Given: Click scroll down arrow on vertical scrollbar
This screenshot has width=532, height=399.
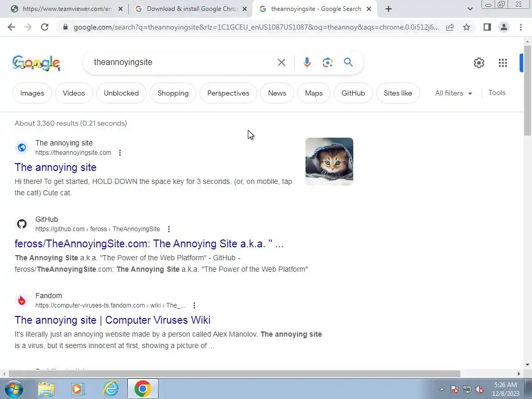Looking at the screenshot, I should (x=527, y=365).
